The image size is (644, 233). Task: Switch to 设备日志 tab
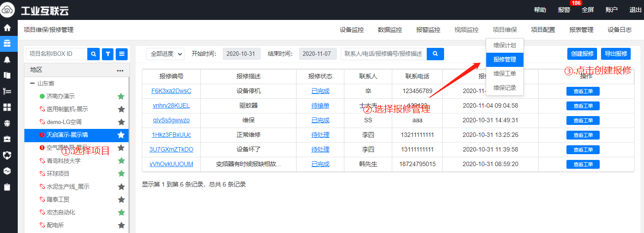[x=620, y=30]
